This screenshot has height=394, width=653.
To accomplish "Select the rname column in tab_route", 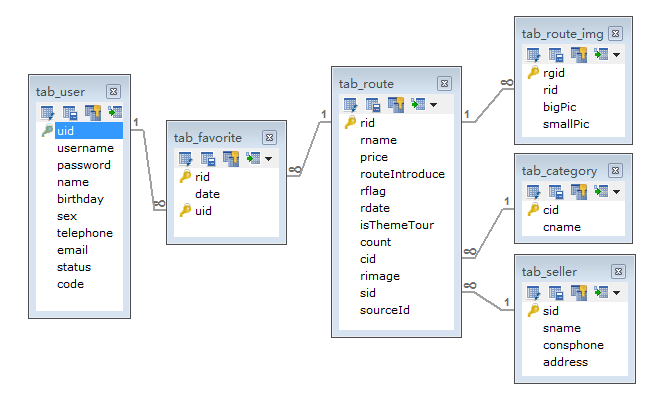I will point(379,140).
